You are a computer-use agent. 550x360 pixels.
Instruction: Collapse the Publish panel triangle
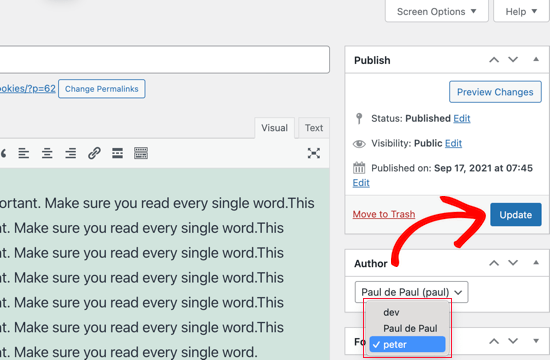(536, 59)
